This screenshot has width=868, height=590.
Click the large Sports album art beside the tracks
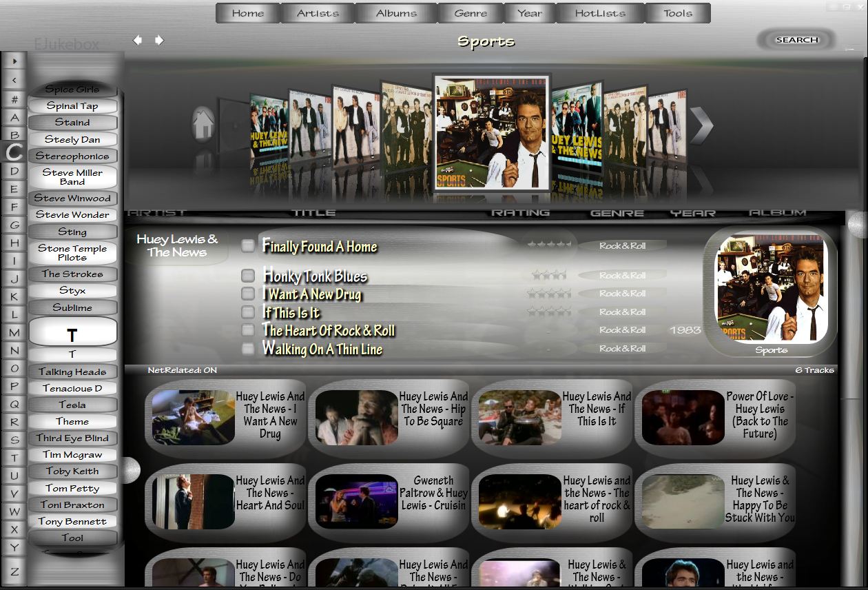771,288
